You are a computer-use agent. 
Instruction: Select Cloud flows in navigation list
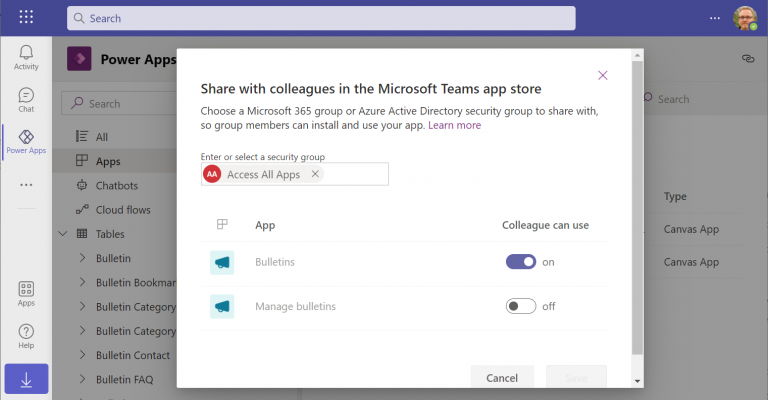coord(121,210)
